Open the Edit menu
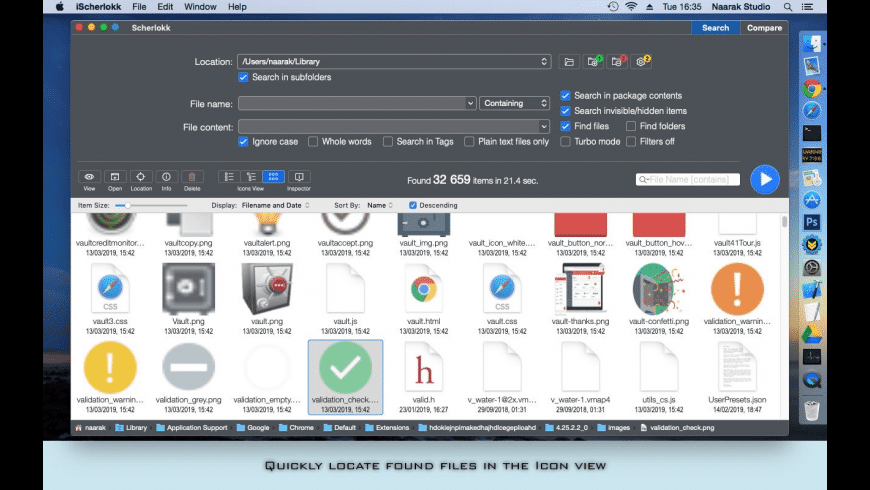Viewport: 870px width, 490px height. pos(165,7)
